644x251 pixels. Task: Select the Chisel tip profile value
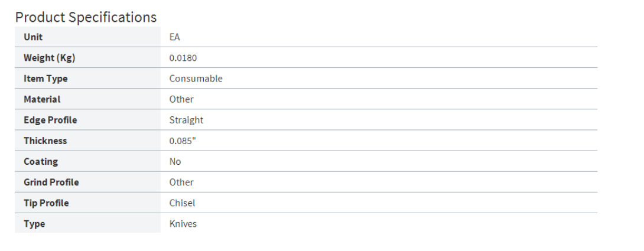coord(182,203)
